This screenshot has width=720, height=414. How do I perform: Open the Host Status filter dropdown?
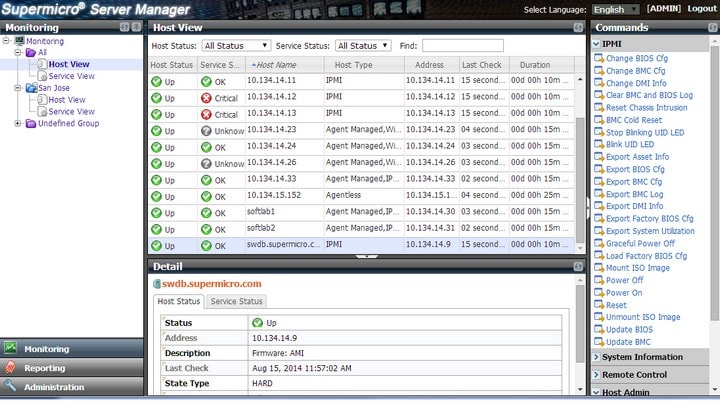236,46
